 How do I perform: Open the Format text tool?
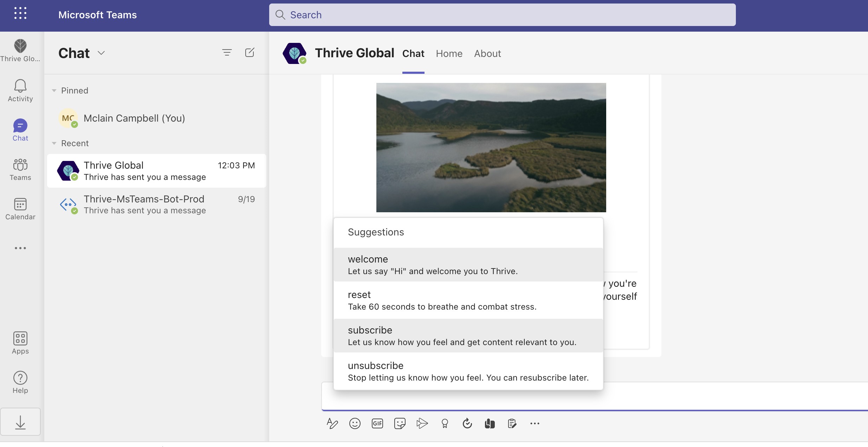tap(332, 423)
